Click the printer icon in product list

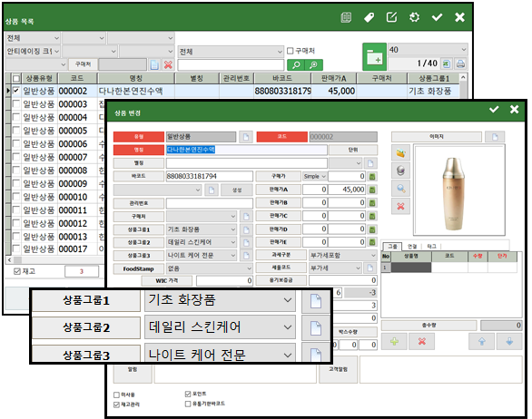(460, 63)
